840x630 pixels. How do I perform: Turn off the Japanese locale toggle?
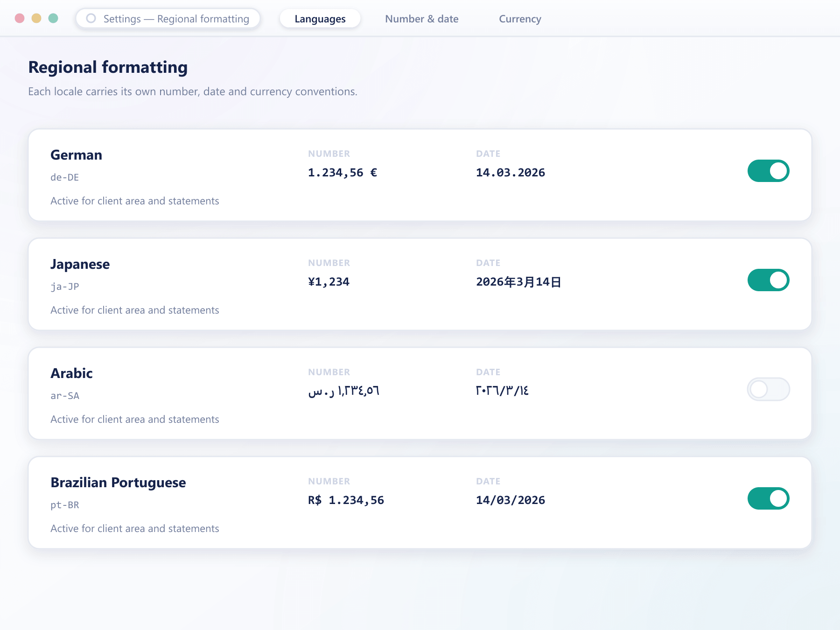(x=768, y=280)
